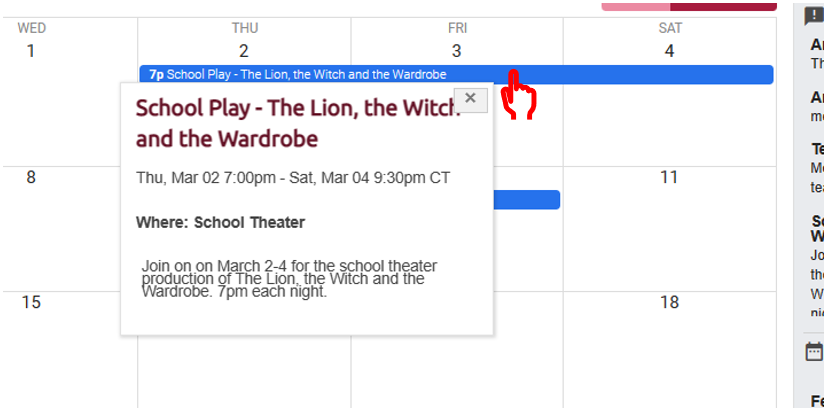This screenshot has height=413, width=829.
Task: Select Friday date 3 on calendar
Action: coord(457,51)
